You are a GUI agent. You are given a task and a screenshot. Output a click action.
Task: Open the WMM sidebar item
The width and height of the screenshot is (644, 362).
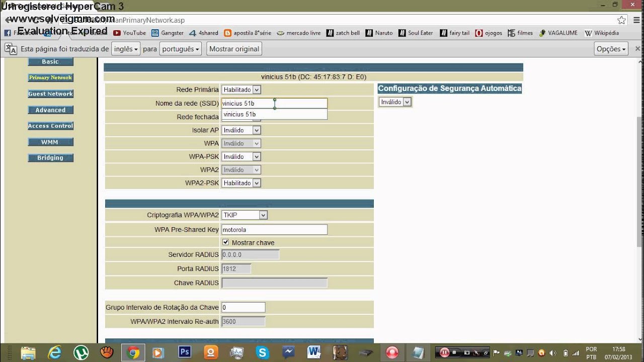(x=50, y=142)
